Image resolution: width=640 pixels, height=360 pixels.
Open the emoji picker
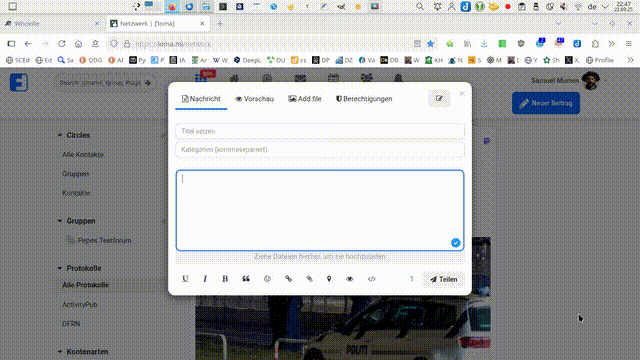(x=267, y=279)
